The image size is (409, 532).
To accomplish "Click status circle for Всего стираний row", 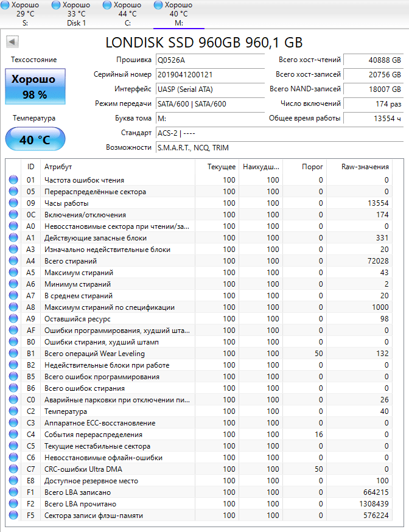I will (x=13, y=261).
